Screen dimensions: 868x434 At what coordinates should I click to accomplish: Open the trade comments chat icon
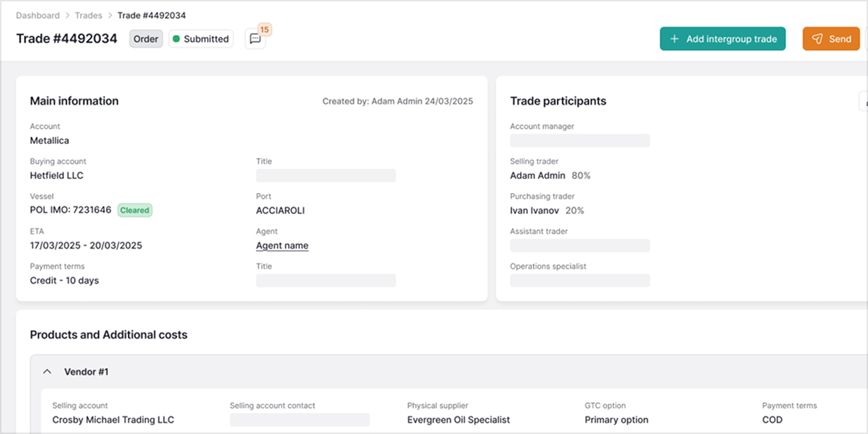(x=255, y=39)
